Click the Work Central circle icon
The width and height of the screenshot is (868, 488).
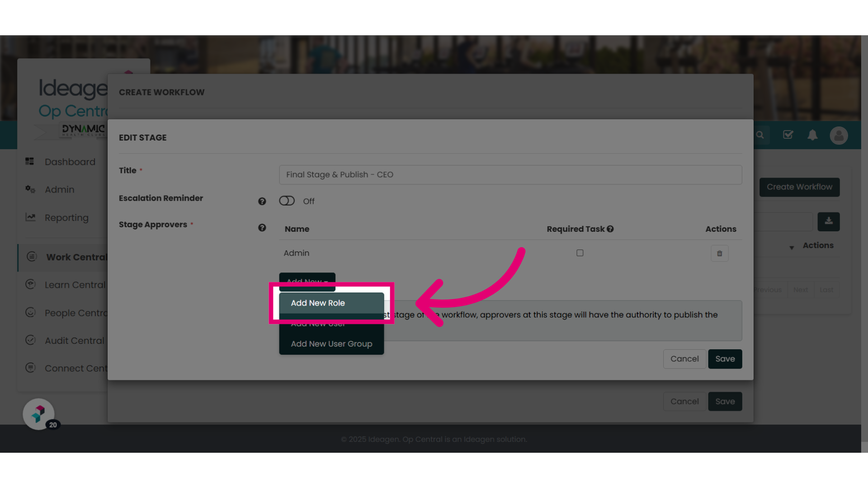(x=32, y=257)
